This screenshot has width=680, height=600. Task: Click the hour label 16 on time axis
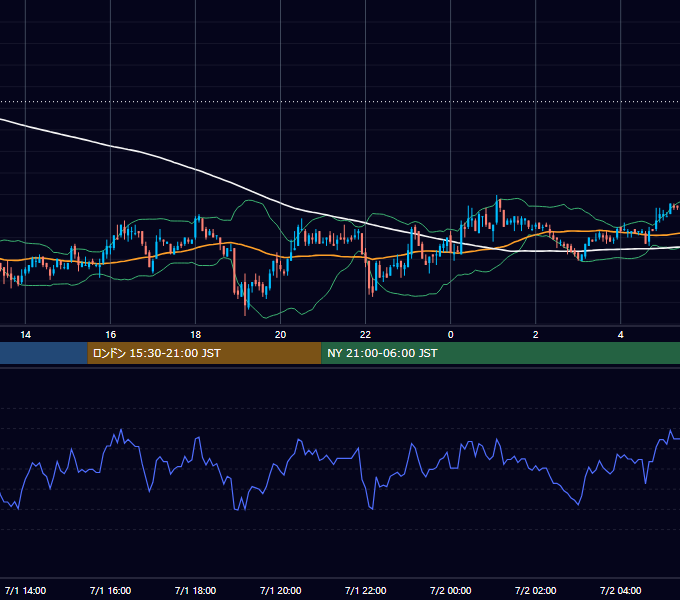(x=111, y=335)
